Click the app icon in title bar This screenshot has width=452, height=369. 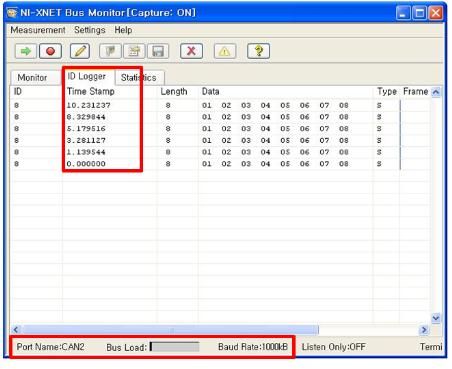click(12, 13)
